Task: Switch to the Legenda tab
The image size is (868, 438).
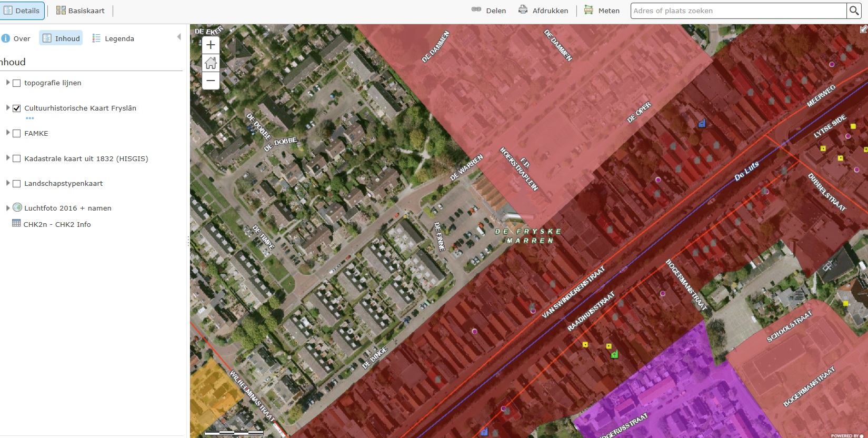Action: 113,38
